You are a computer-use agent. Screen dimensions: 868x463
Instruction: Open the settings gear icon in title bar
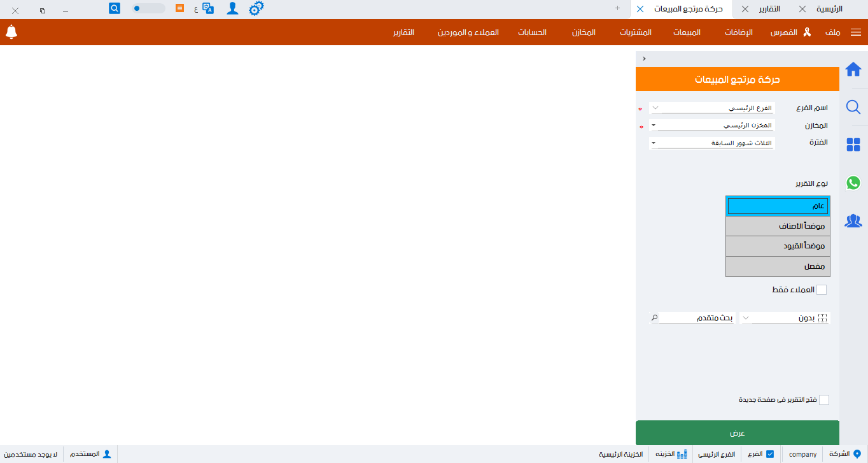pyautogui.click(x=256, y=9)
